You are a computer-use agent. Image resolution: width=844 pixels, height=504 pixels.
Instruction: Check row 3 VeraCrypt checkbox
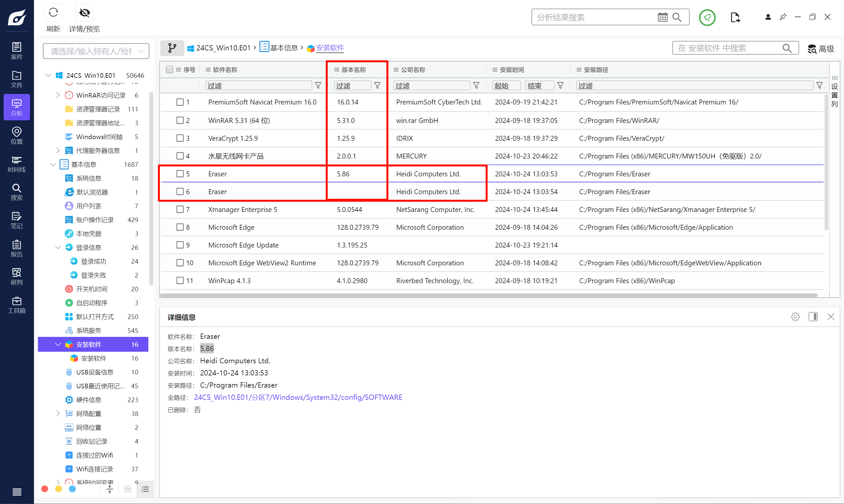click(x=180, y=138)
